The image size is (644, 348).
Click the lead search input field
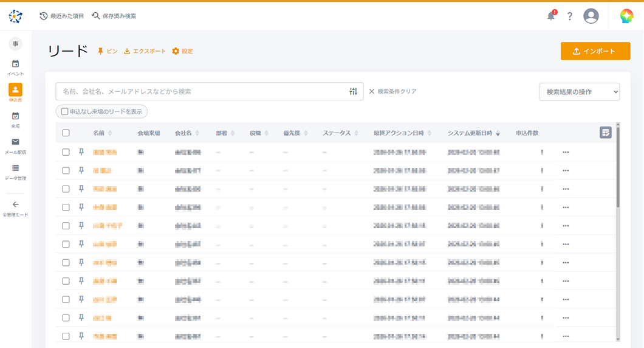[x=204, y=91]
